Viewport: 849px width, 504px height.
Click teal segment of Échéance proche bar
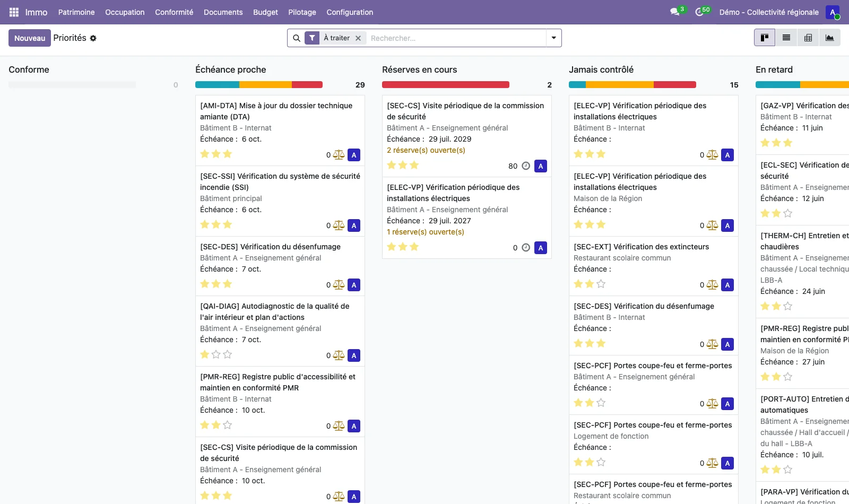click(217, 85)
